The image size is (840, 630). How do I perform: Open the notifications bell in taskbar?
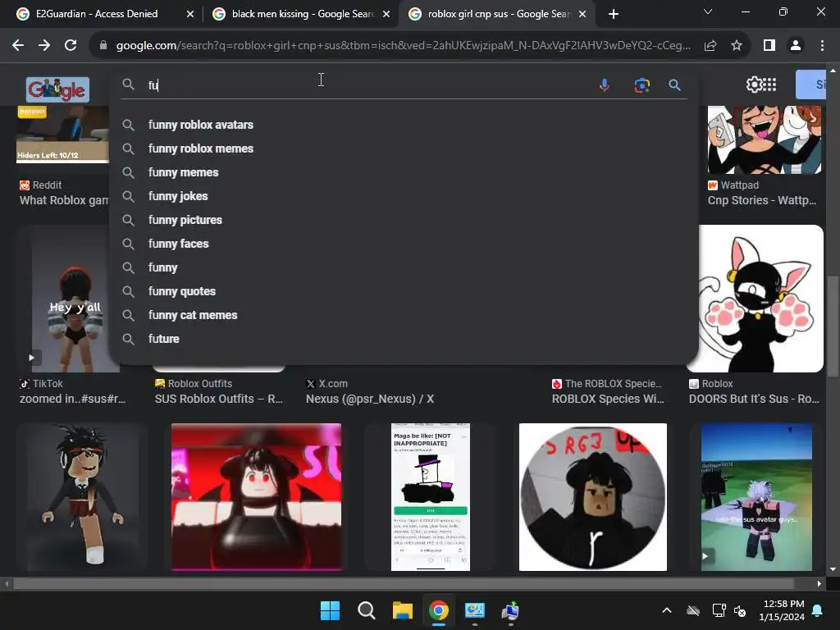click(x=818, y=610)
